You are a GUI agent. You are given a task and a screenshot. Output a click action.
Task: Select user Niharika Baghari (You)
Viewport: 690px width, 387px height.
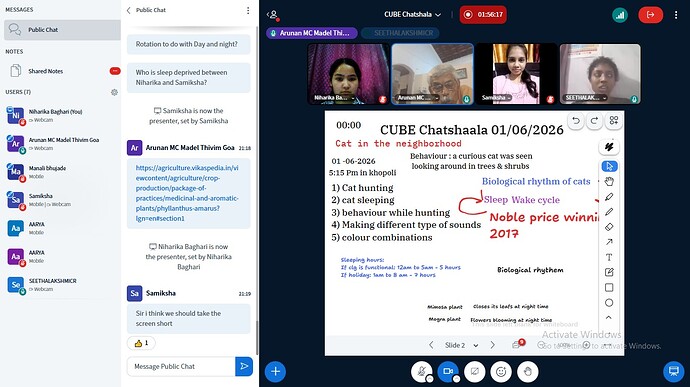click(x=62, y=115)
